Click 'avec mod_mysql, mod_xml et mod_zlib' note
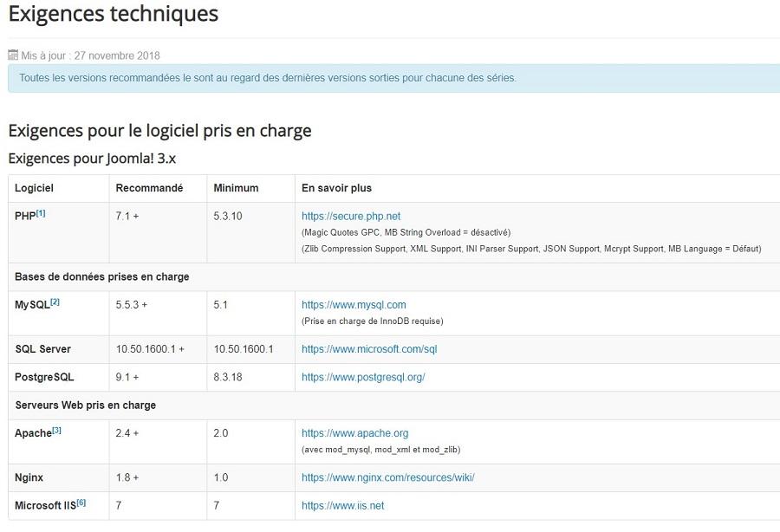Screen dimensions: 780x532 [381, 450]
